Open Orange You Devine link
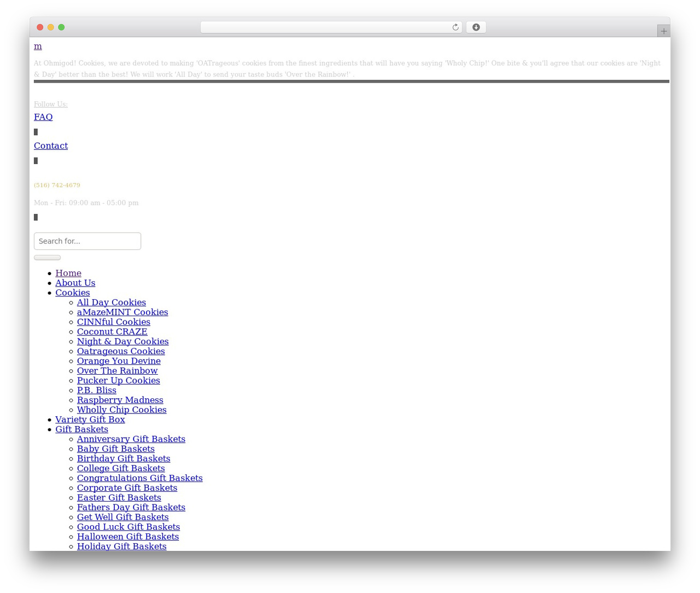Screen dimensions: 700x593 [119, 361]
